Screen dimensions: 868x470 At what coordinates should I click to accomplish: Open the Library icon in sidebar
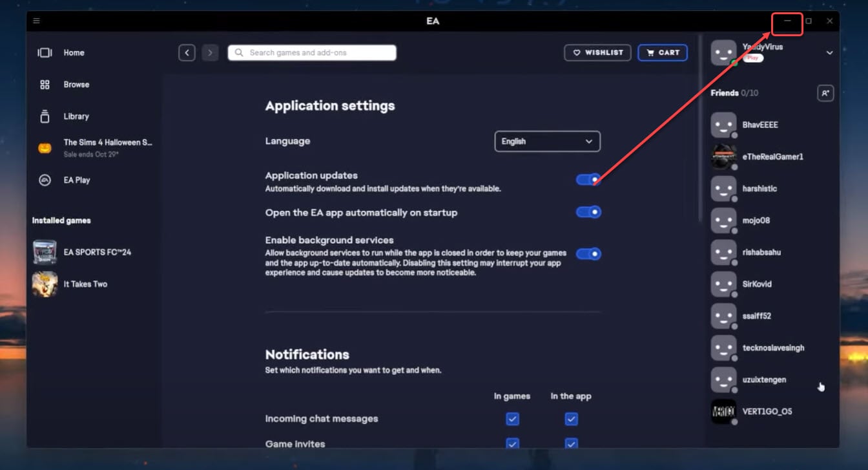[45, 116]
